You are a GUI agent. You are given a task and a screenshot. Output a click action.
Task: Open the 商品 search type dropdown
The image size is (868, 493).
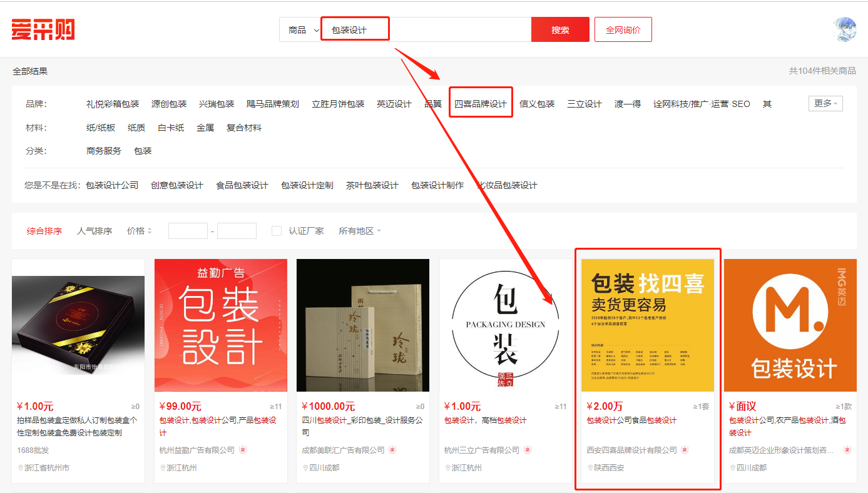302,30
